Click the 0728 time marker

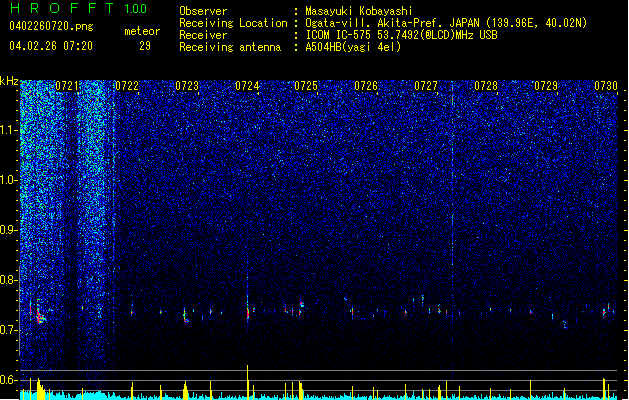click(x=486, y=86)
